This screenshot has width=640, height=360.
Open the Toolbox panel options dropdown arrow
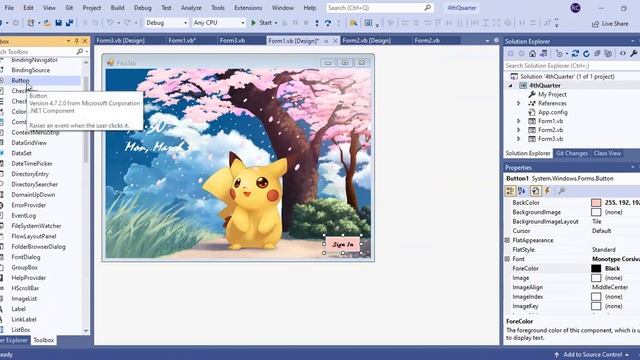point(68,41)
